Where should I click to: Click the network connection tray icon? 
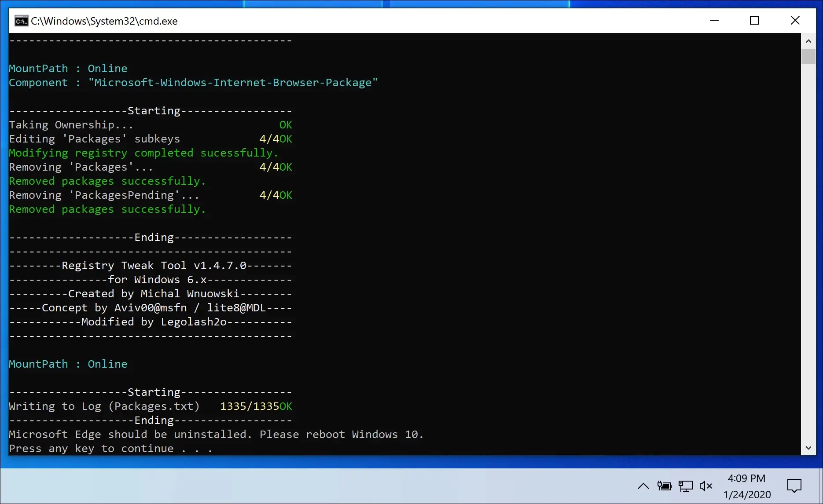click(x=685, y=486)
